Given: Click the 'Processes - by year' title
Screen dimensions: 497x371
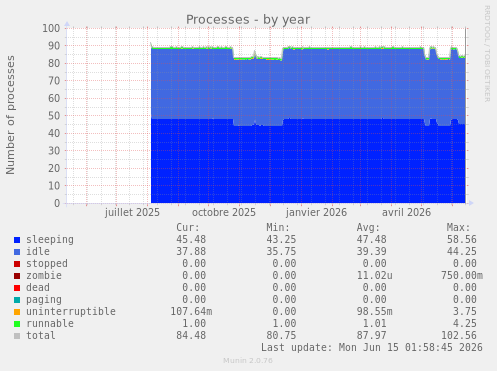Looking at the screenshot, I should [x=248, y=20].
